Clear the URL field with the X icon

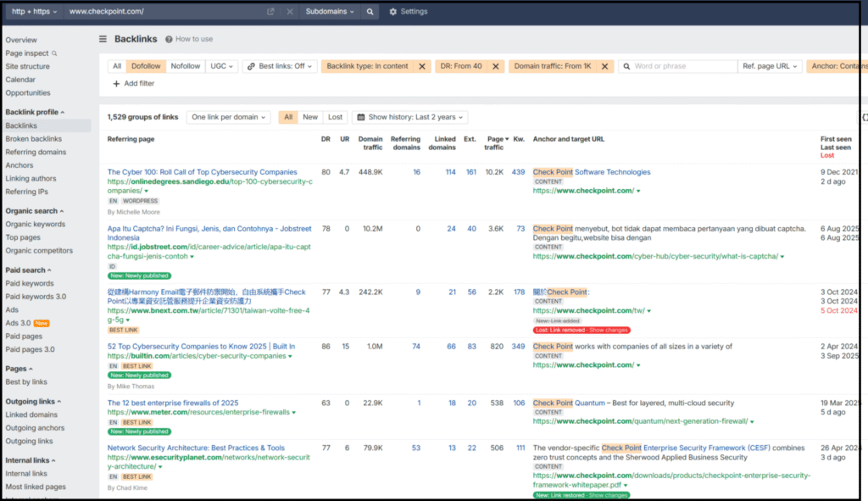point(290,12)
